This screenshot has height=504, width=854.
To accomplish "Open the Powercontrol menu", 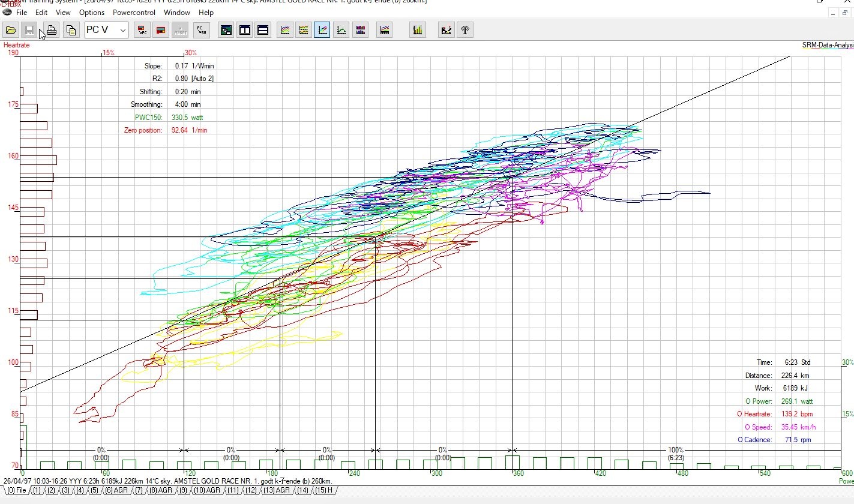I will point(134,12).
